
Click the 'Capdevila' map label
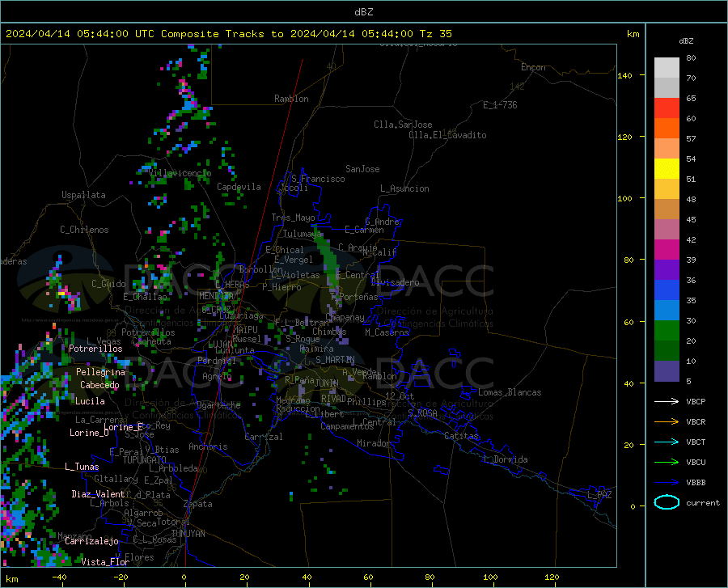tap(239, 187)
